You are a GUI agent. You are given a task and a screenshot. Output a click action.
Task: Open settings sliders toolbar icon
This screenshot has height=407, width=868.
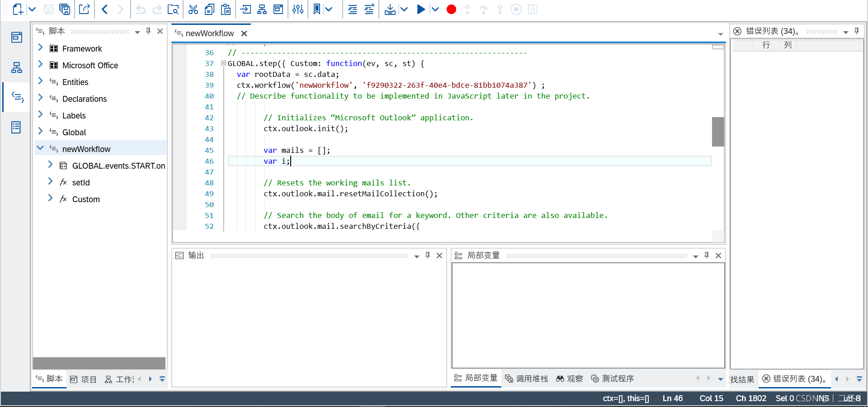[x=298, y=9]
